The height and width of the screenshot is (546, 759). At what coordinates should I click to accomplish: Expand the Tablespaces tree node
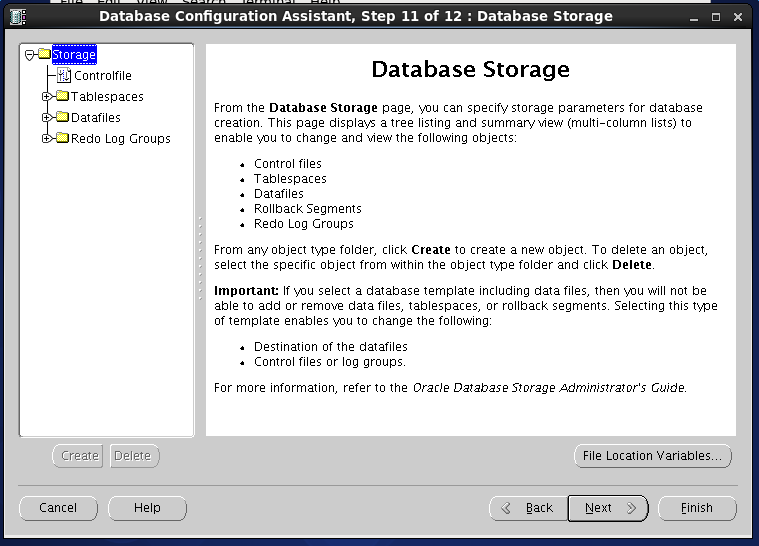[46, 97]
